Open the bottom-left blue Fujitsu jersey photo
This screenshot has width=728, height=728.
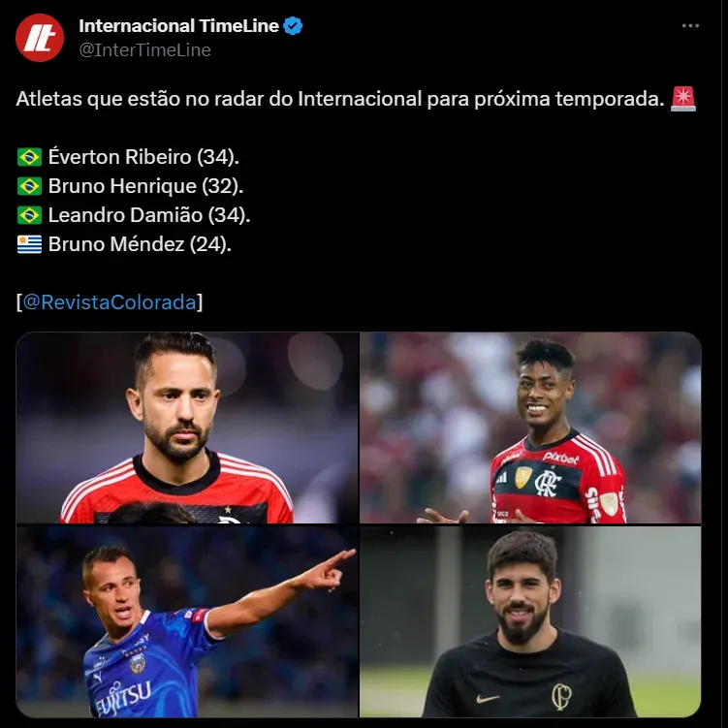click(187, 621)
